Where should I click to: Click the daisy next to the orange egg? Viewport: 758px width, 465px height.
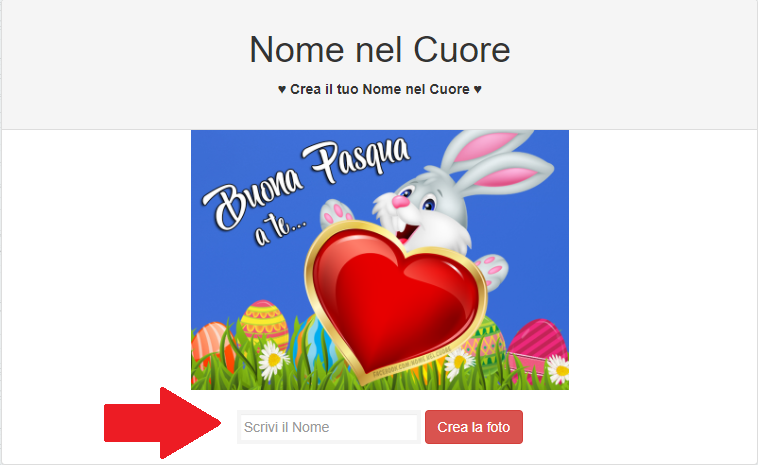(x=273, y=360)
